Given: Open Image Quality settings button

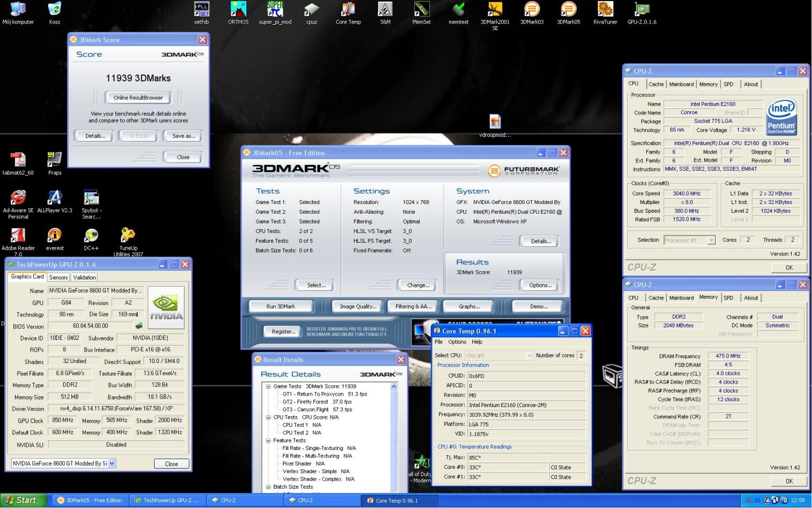Looking at the screenshot, I should [357, 307].
